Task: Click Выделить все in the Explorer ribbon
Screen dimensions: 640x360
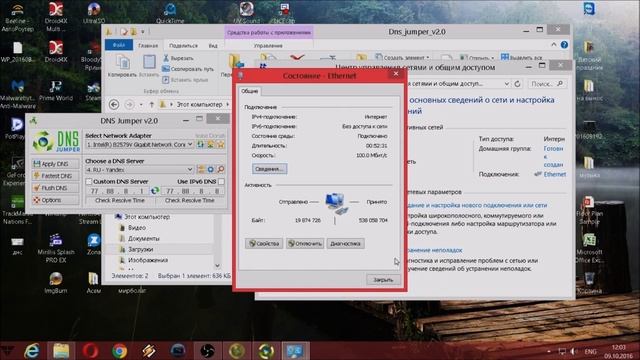Action: 522,58
